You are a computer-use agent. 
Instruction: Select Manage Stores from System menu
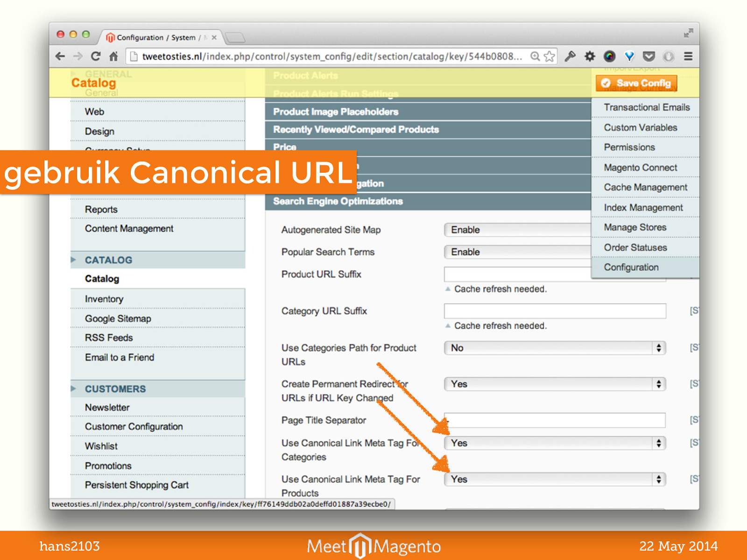[635, 227]
